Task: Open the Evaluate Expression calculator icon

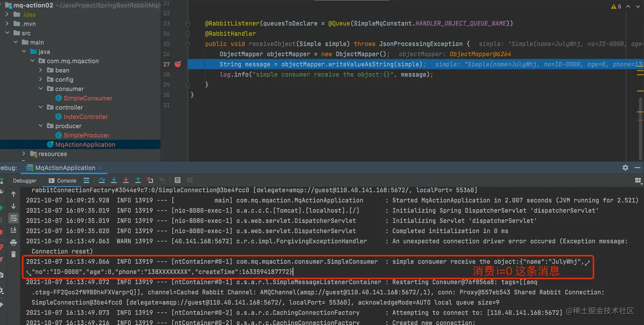Action: [x=178, y=180]
